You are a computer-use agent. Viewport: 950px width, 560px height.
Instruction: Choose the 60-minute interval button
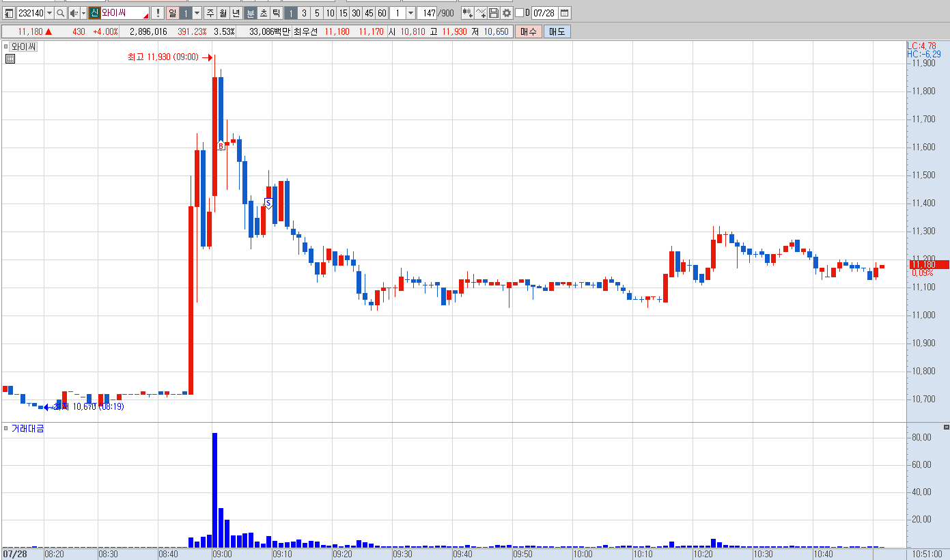click(382, 13)
